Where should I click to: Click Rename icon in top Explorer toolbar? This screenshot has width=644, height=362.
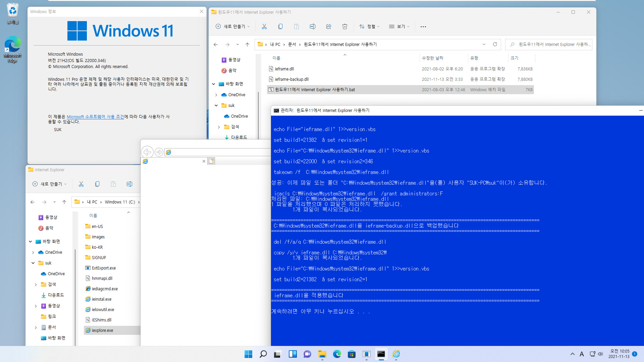point(313,26)
